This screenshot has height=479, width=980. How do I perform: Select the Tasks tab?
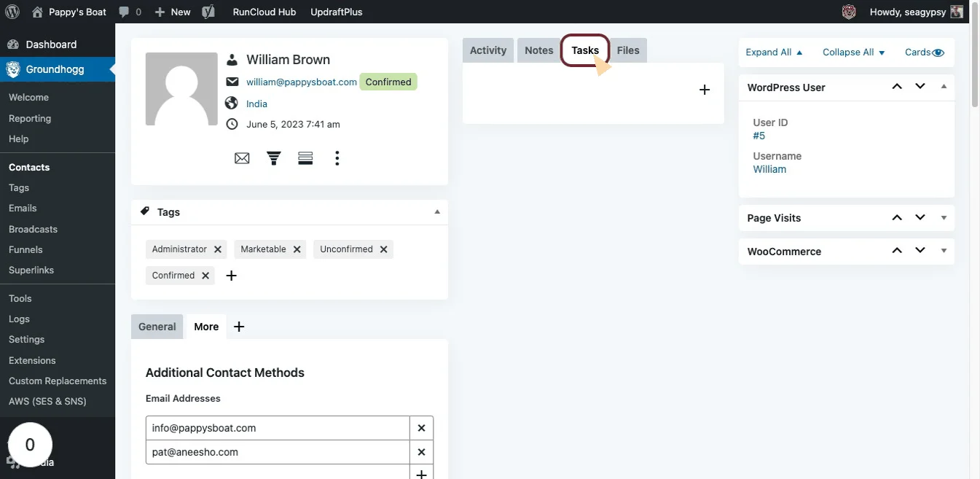pyautogui.click(x=585, y=50)
